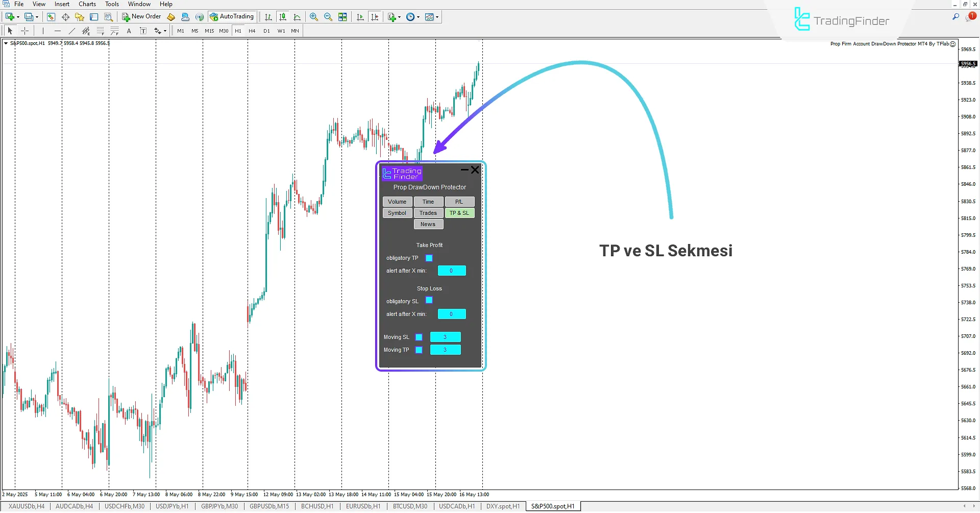Screen dimensions: 980x513
Task: Enable the Crosshair cursor tool
Action: click(x=24, y=31)
